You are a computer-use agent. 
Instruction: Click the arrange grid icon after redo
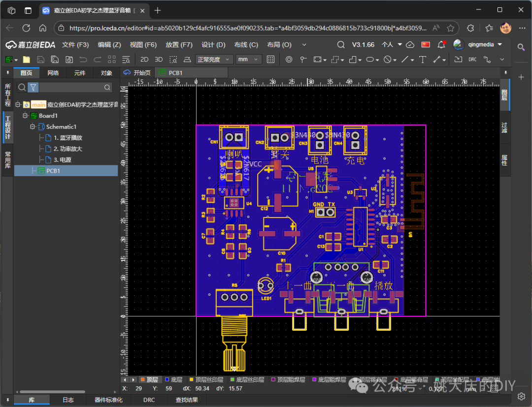pos(112,60)
